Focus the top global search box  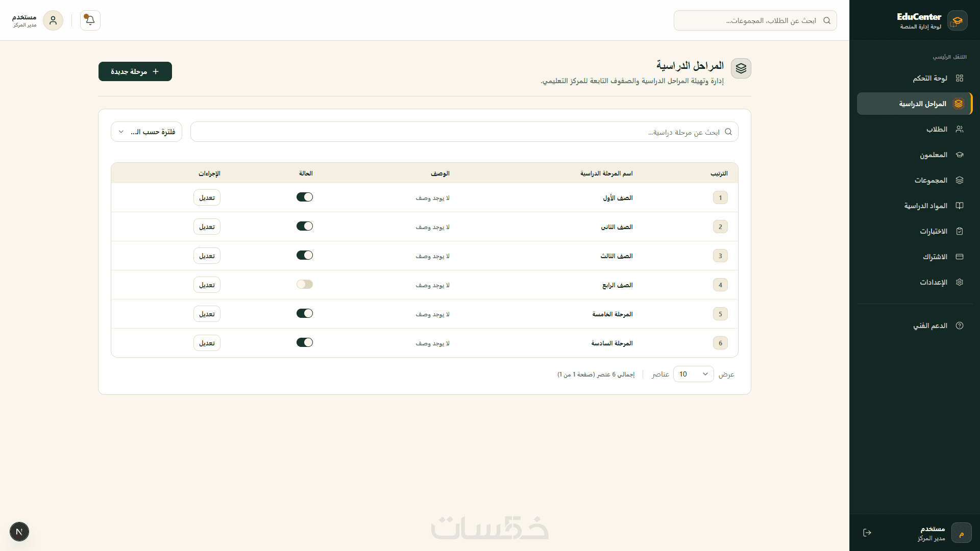[755, 20]
